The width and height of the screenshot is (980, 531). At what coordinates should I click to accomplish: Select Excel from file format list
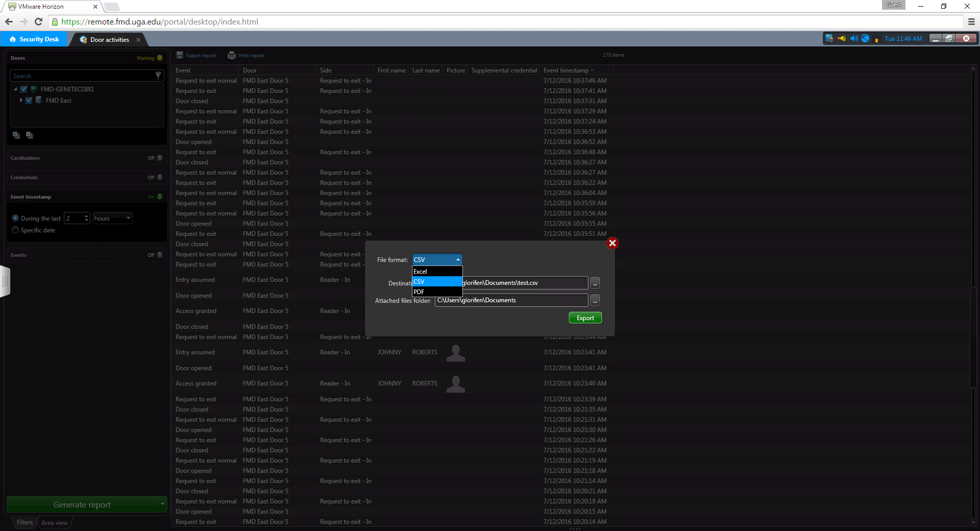pos(436,272)
